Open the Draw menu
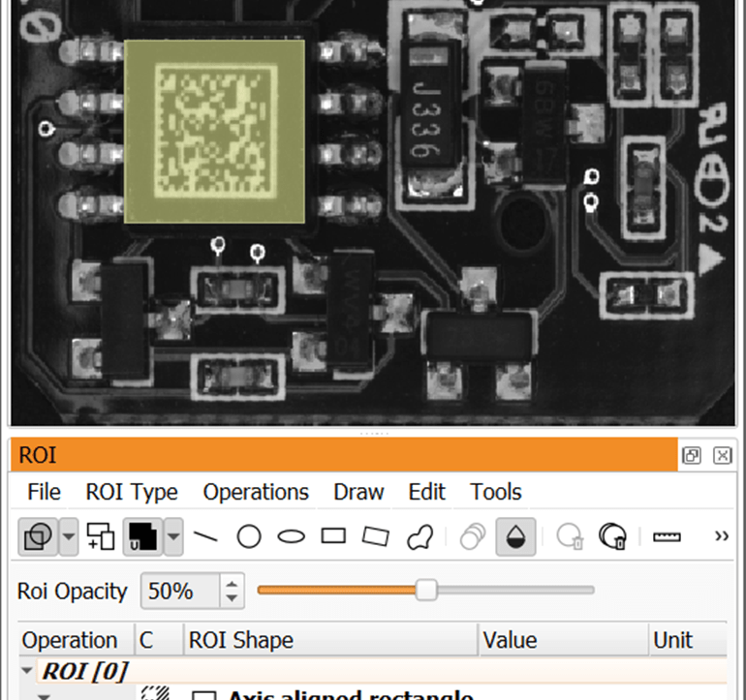Screen dimensions: 746x700 pos(358,492)
